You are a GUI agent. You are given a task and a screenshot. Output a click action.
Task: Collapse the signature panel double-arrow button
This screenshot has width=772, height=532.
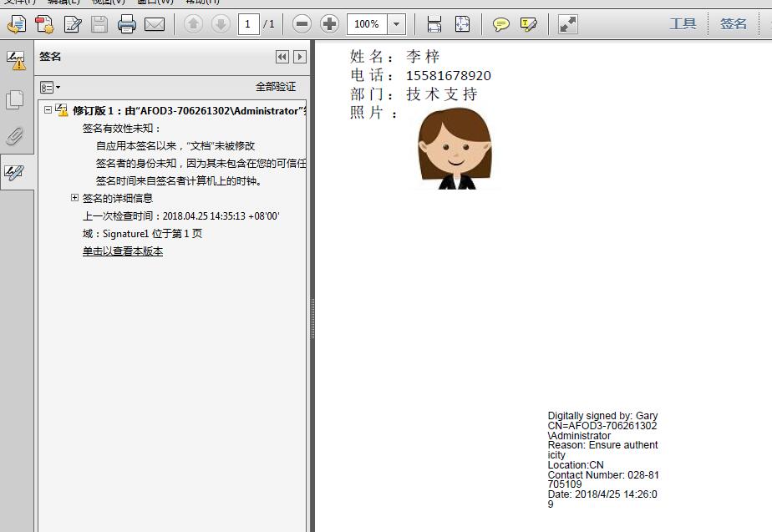282,57
